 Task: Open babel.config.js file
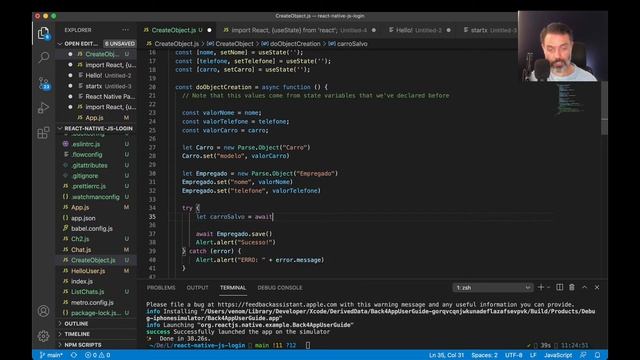(96, 229)
